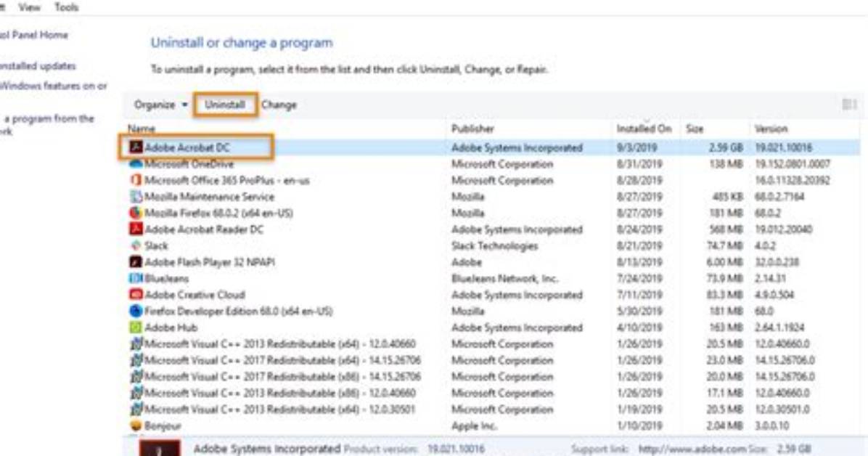The height and width of the screenshot is (456, 868).
Task: Click icon of Visual C++ 2017 x64 14.15.26706
Action: [x=136, y=360]
